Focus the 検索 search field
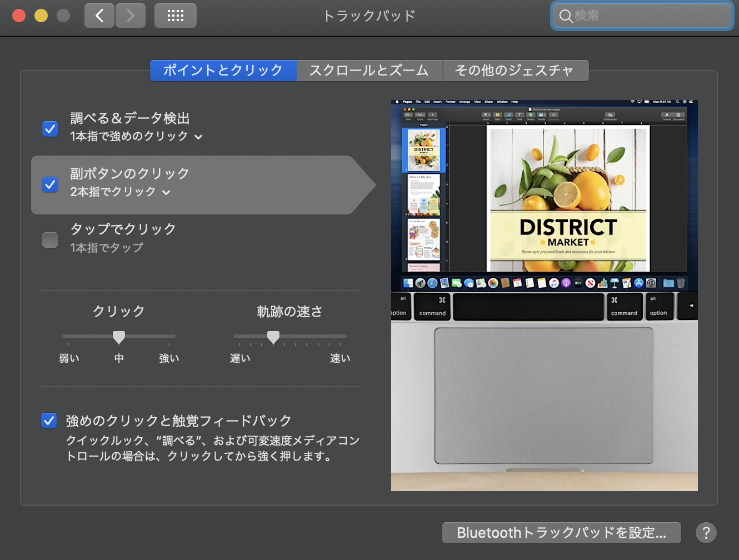Screen dimensions: 739x560 pyautogui.click(x=642, y=16)
